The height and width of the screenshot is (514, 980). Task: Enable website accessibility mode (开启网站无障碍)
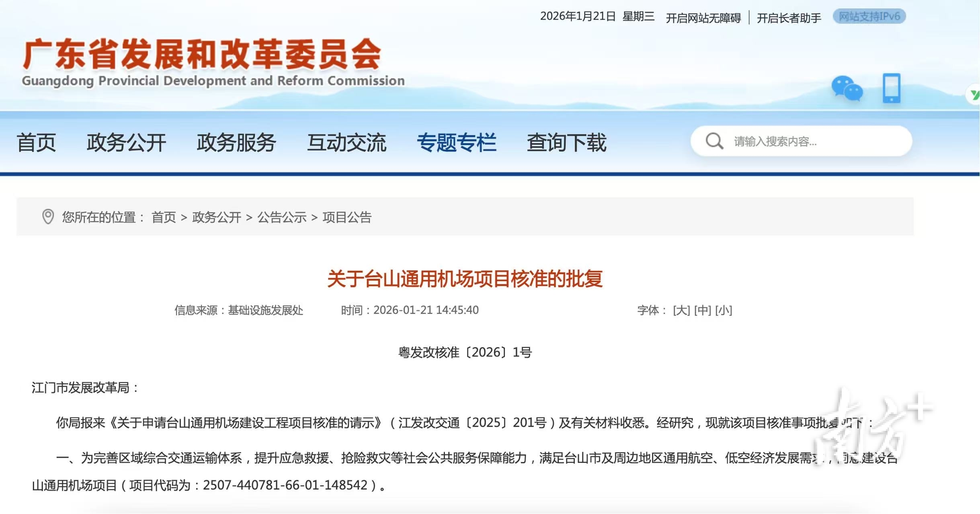tap(703, 18)
